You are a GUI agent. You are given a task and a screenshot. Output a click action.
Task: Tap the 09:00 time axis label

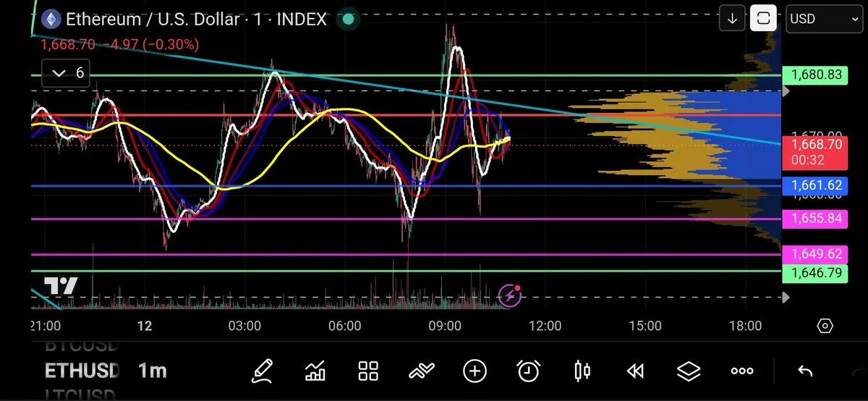point(445,326)
